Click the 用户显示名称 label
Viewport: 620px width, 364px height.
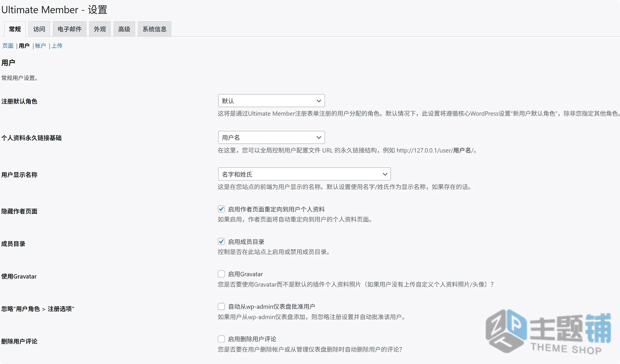[x=19, y=175]
